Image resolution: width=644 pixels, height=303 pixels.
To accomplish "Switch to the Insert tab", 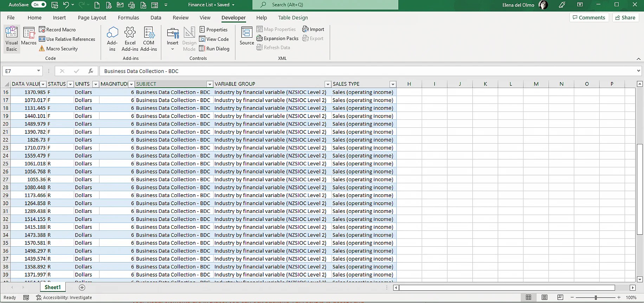I will 59,18.
